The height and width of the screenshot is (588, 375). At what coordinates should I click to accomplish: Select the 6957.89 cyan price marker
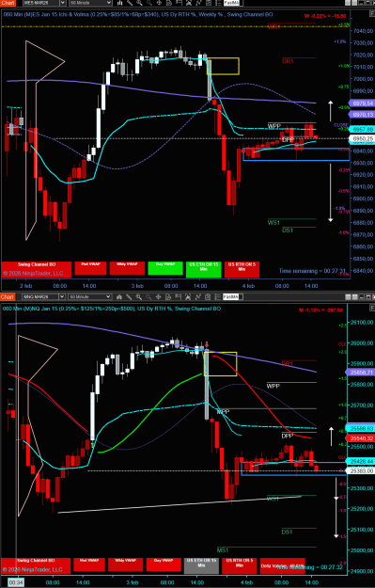point(362,129)
